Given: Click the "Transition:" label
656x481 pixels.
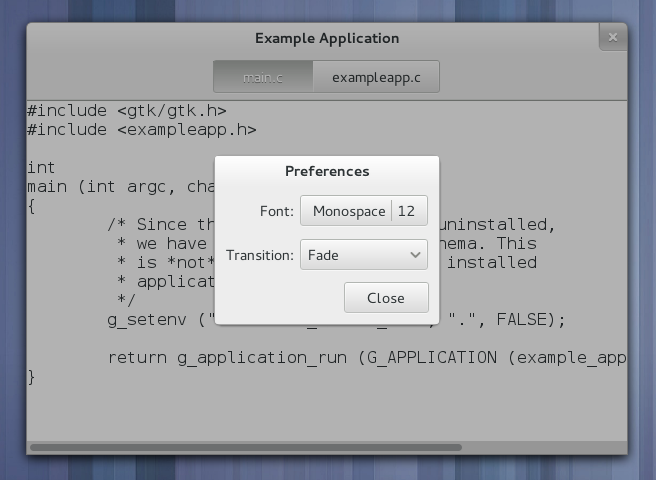Looking at the screenshot, I should click(260, 255).
